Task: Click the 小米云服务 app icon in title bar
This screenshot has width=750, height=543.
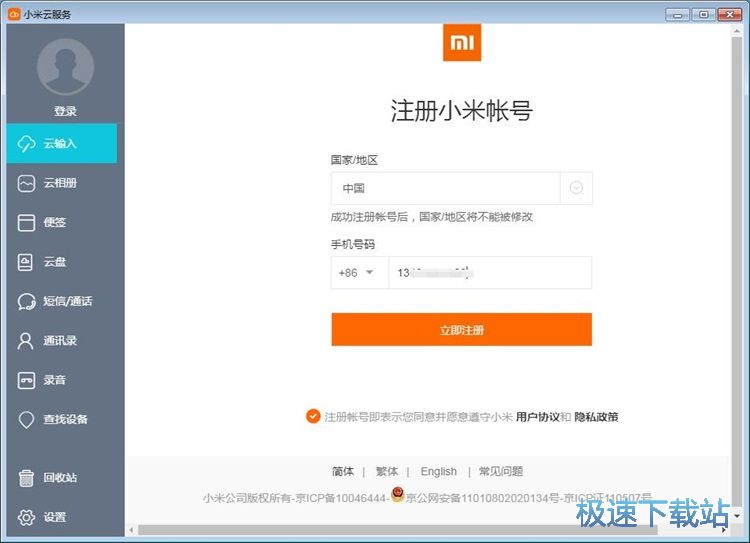Action: tap(14, 14)
